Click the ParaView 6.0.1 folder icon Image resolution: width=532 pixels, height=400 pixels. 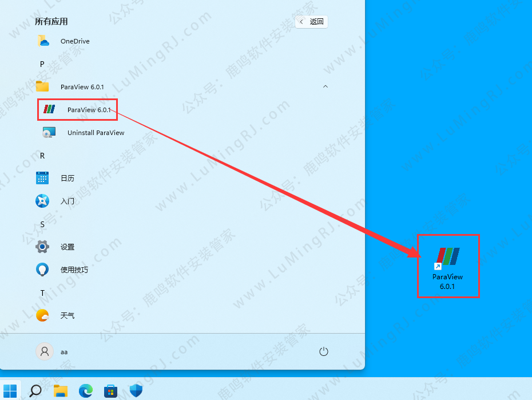coord(42,86)
